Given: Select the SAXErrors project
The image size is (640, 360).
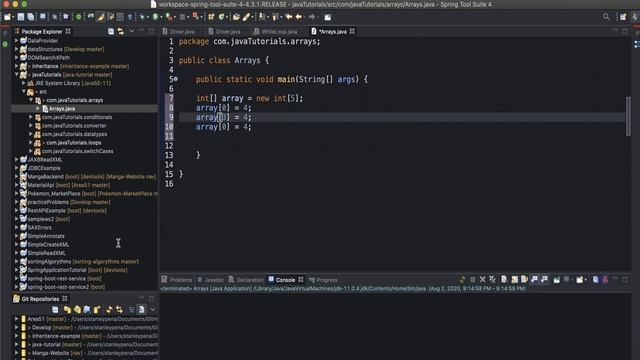Looking at the screenshot, I should [40, 227].
